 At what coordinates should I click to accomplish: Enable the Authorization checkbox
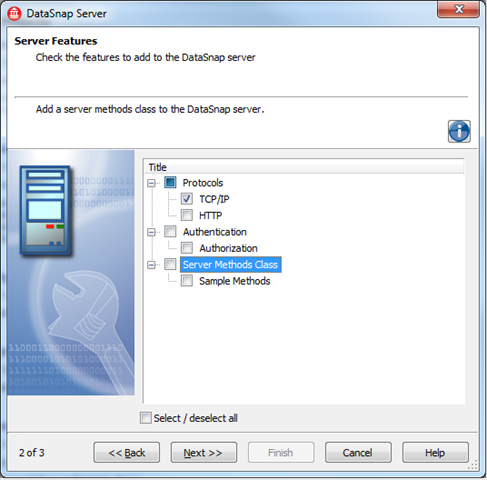pos(187,248)
